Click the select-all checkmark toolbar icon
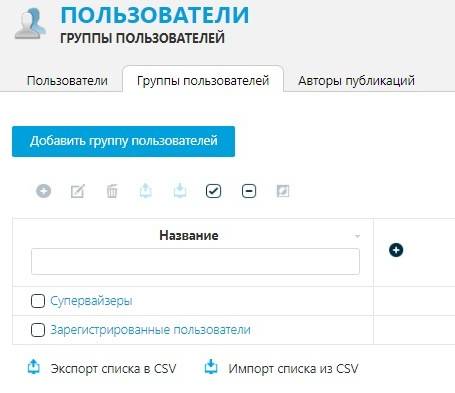This screenshot has height=393, width=455. pos(213,191)
